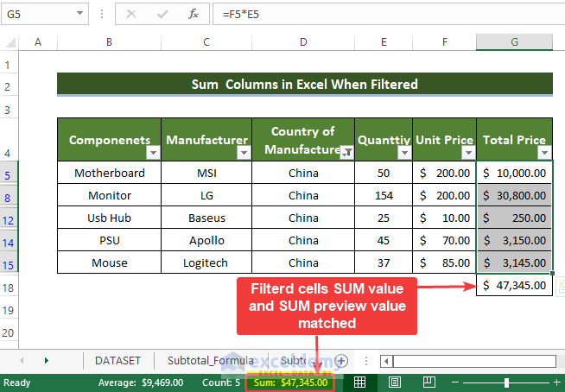
Task: Add a new sheet with plus icon
Action: [341, 361]
